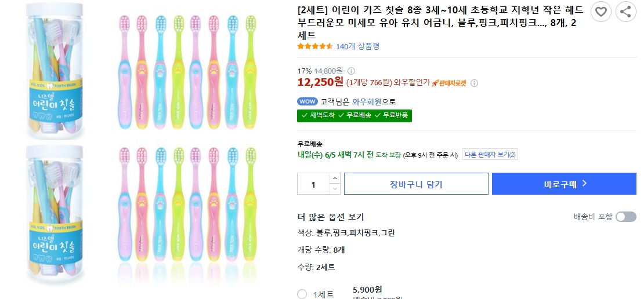Image resolution: width=644 pixels, height=299 pixels.
Task: Decrease quantity with the down arrow
Action: point(335,189)
